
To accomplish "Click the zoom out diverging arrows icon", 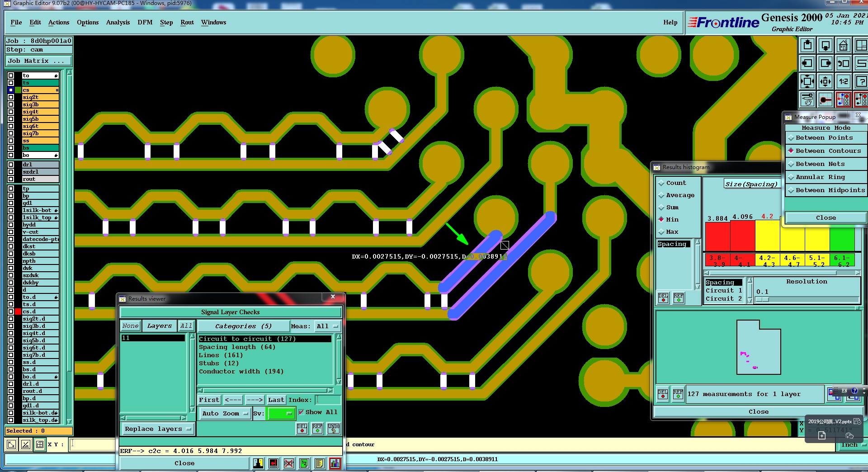I will tap(826, 81).
